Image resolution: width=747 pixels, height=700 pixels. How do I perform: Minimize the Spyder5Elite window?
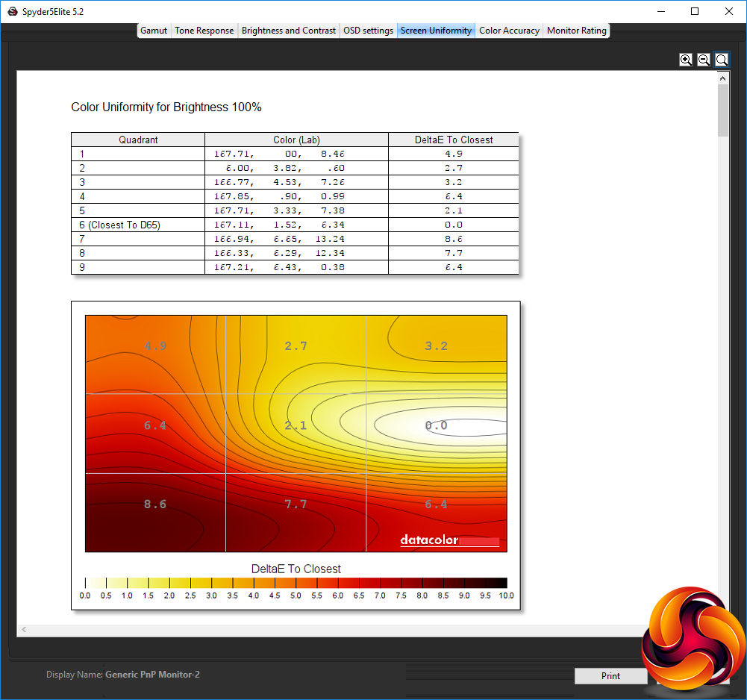tap(660, 11)
